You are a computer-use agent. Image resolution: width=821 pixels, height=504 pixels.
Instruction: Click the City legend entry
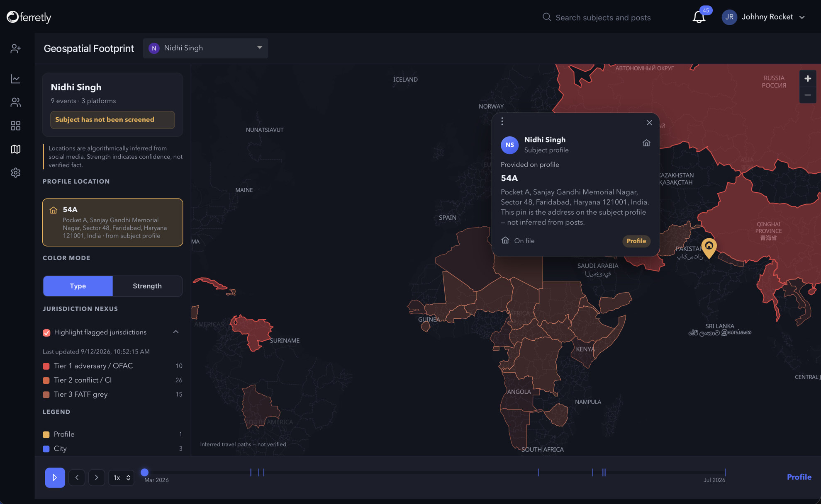coord(112,448)
